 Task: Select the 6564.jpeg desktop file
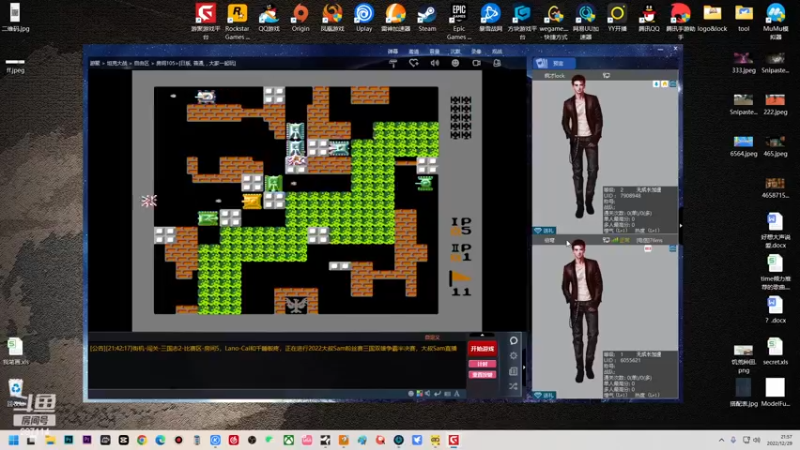click(x=743, y=146)
